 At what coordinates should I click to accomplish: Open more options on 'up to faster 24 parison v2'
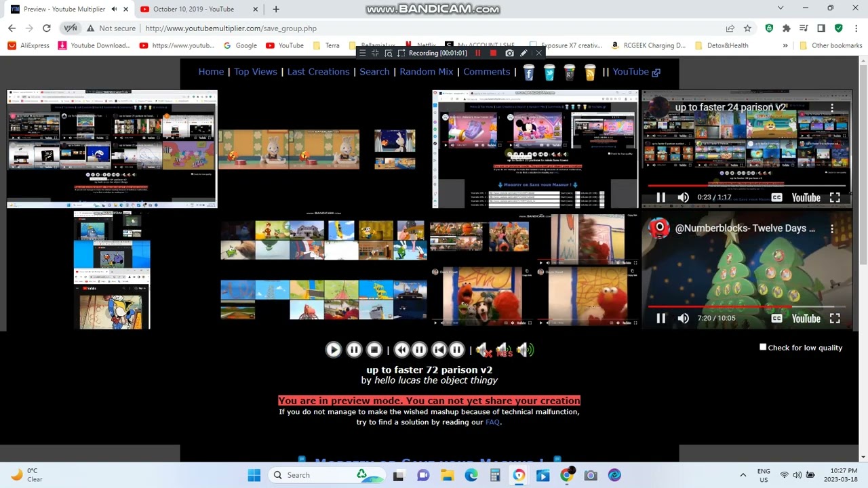tap(832, 108)
